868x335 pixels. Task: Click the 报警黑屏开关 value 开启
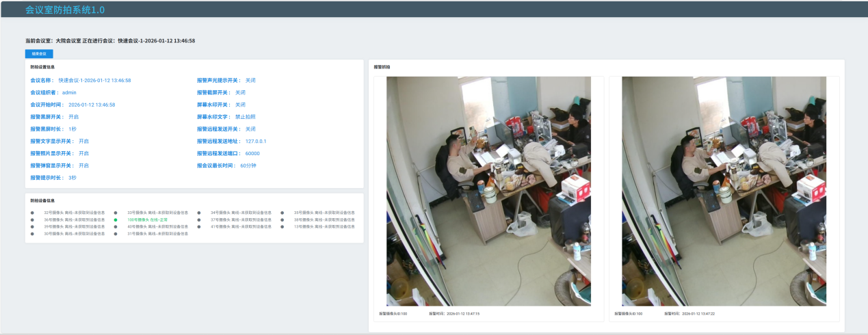click(74, 117)
